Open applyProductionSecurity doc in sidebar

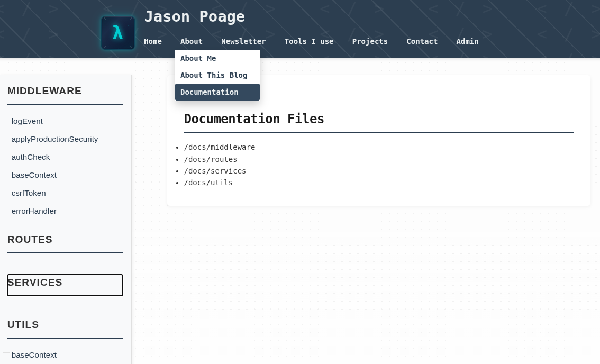[x=54, y=139]
